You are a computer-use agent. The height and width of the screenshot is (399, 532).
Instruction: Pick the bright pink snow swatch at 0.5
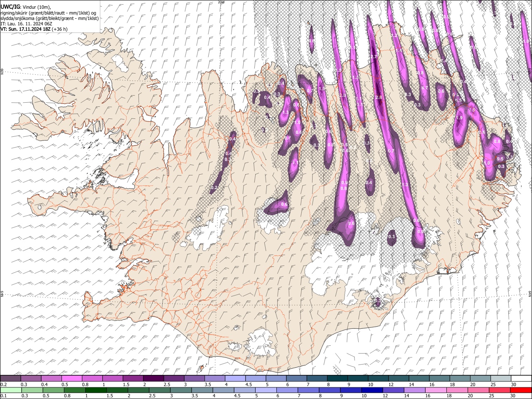71,378
